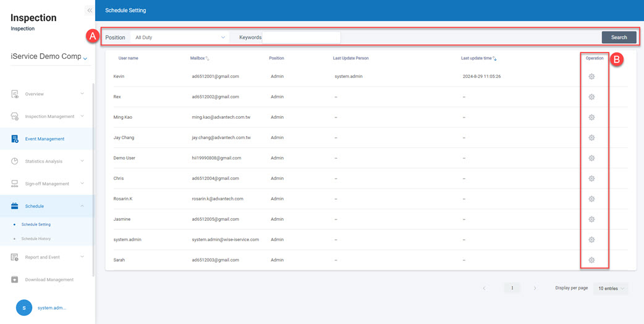644x324 pixels.
Task: Click the system.admin user avatar
Action: click(24, 307)
